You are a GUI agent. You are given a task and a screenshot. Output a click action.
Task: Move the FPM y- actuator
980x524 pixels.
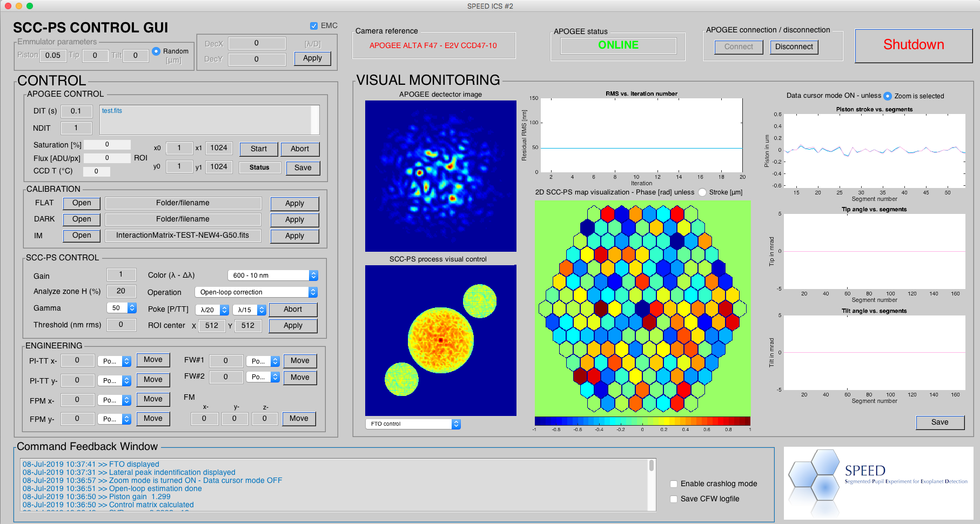(153, 419)
